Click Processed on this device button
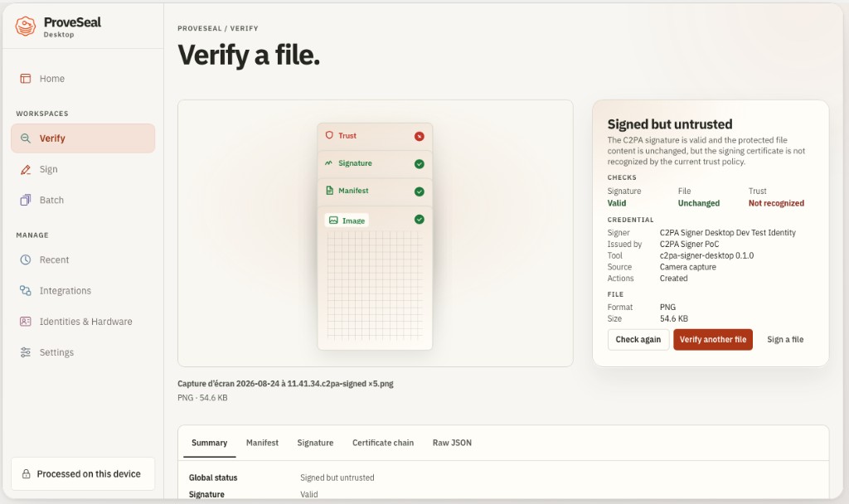849x504 pixels. coord(83,473)
